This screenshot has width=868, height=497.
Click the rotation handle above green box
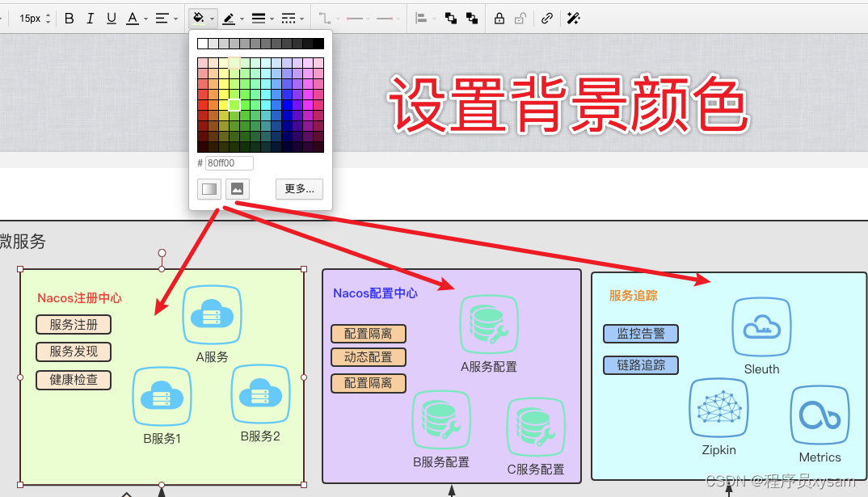click(x=162, y=253)
